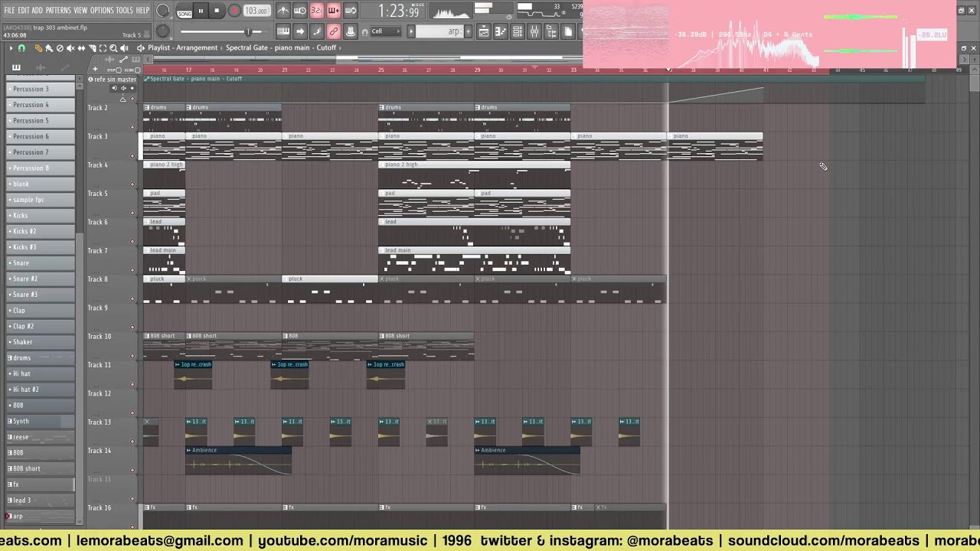
Task: Mute Track 5 using its dot
Action: 132,213
